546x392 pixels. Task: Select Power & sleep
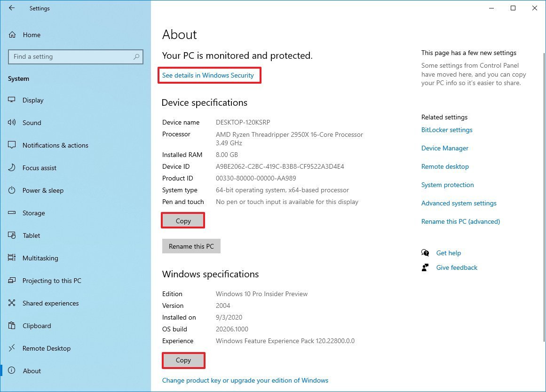pos(43,190)
